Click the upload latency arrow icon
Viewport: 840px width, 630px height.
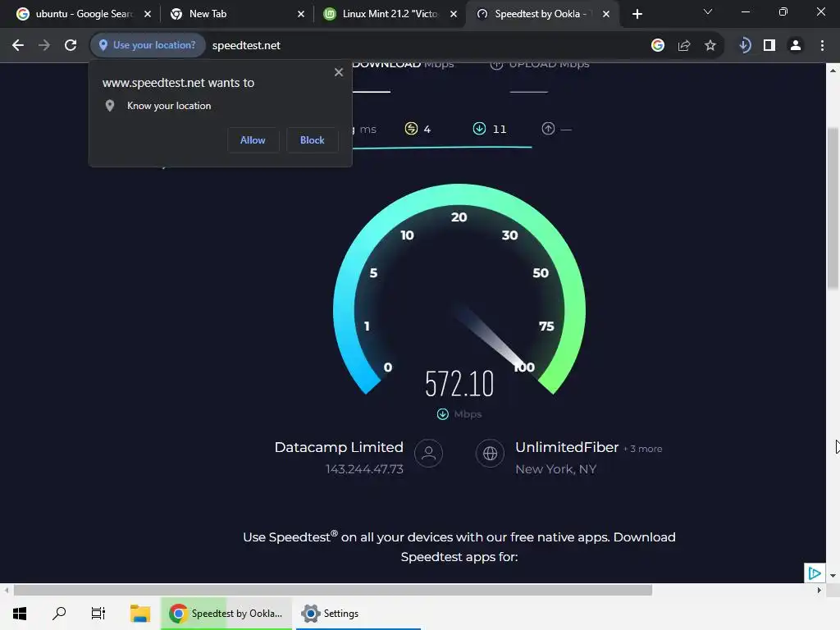[548, 129]
